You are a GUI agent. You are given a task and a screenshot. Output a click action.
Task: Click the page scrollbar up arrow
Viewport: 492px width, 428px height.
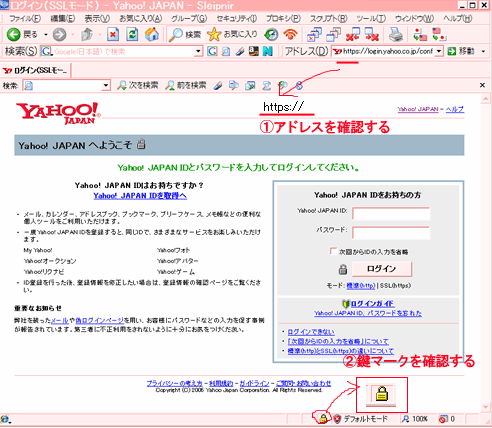tap(485, 99)
